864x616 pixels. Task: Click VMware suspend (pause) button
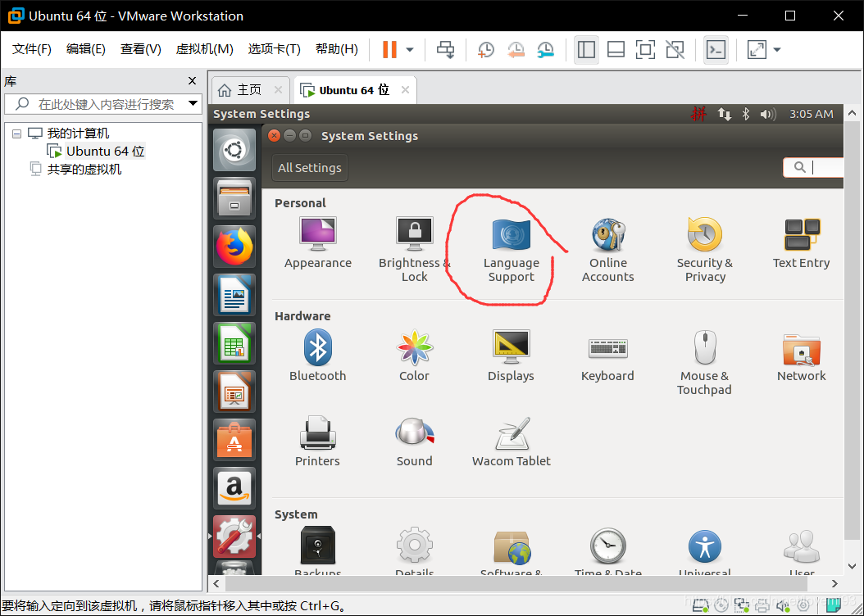click(389, 49)
